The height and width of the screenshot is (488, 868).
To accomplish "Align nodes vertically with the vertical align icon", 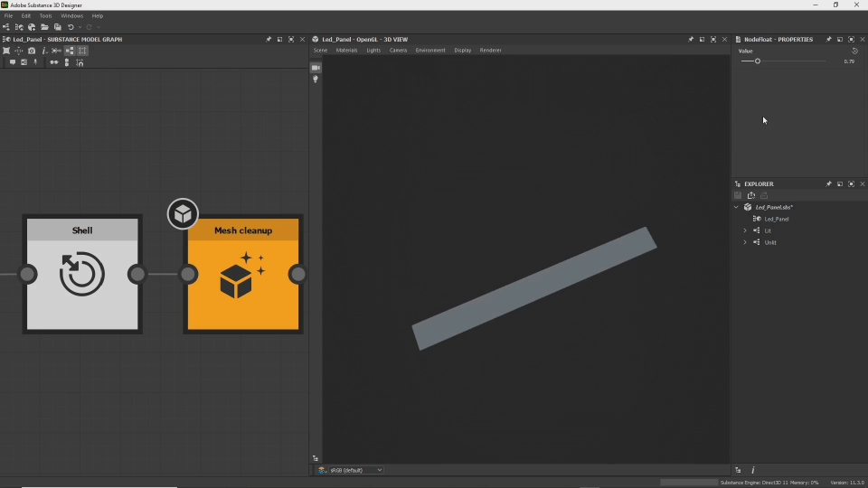I will tap(67, 62).
